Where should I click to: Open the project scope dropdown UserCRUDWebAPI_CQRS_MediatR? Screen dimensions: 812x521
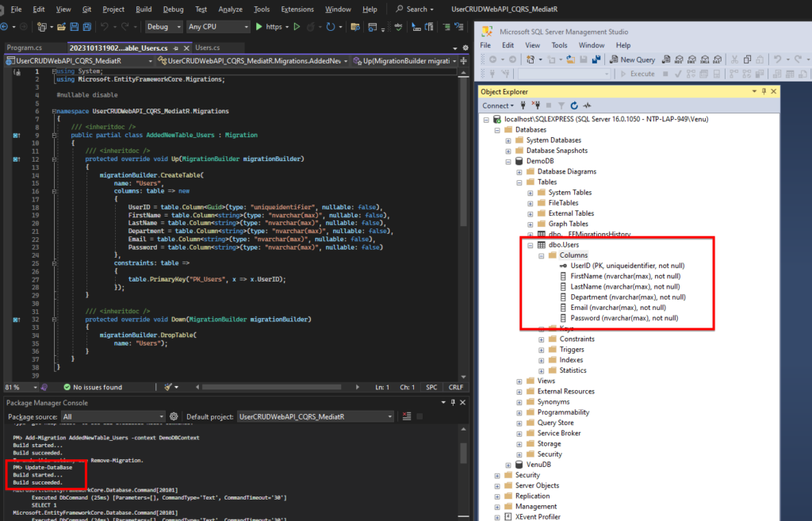(x=79, y=60)
